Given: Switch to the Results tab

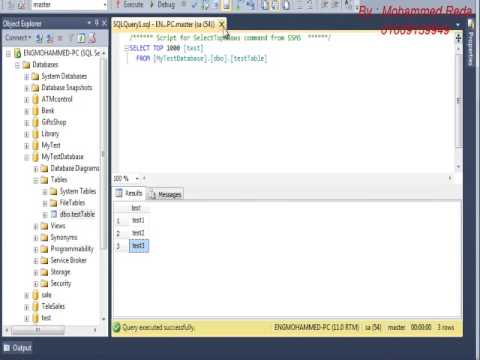Looking at the screenshot, I should [129, 193].
